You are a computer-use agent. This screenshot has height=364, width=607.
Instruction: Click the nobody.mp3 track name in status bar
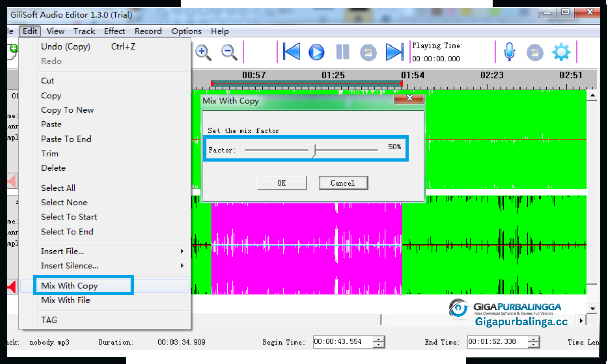click(50, 342)
